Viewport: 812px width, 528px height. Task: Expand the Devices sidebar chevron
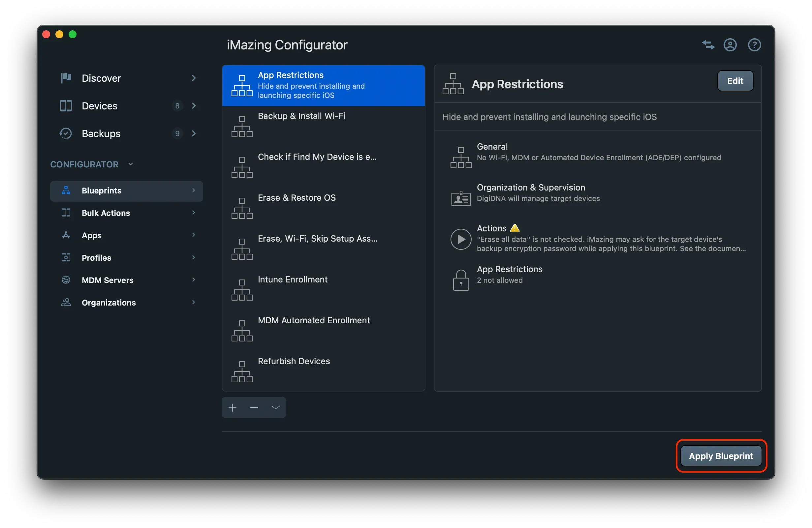[x=194, y=106]
